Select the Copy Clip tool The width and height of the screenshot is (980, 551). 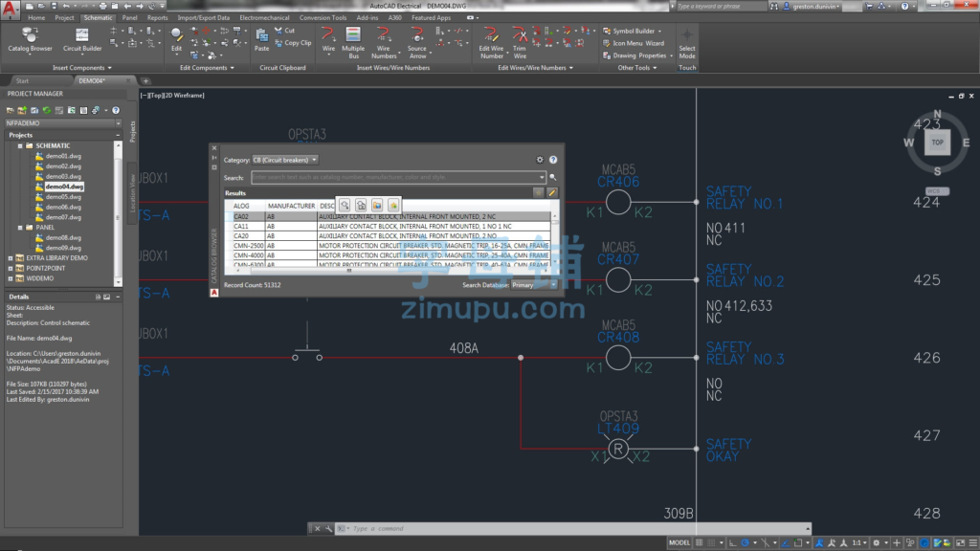coord(293,43)
